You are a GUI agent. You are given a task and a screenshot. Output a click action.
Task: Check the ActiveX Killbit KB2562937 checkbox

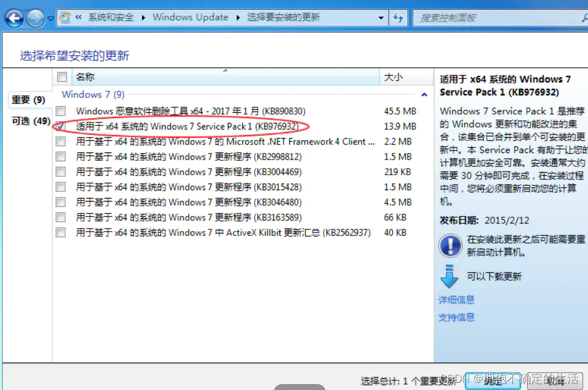tap(61, 233)
